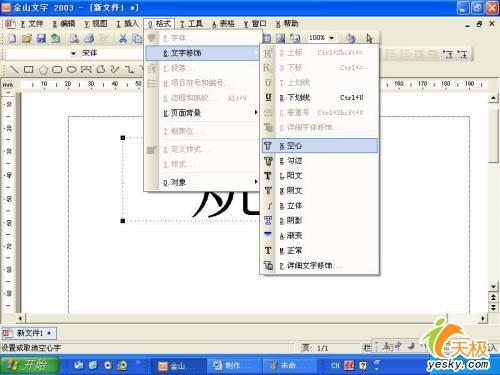The image size is (500, 375).
Task: Switch to the 金山 taskbar window
Action: [x=178, y=366]
